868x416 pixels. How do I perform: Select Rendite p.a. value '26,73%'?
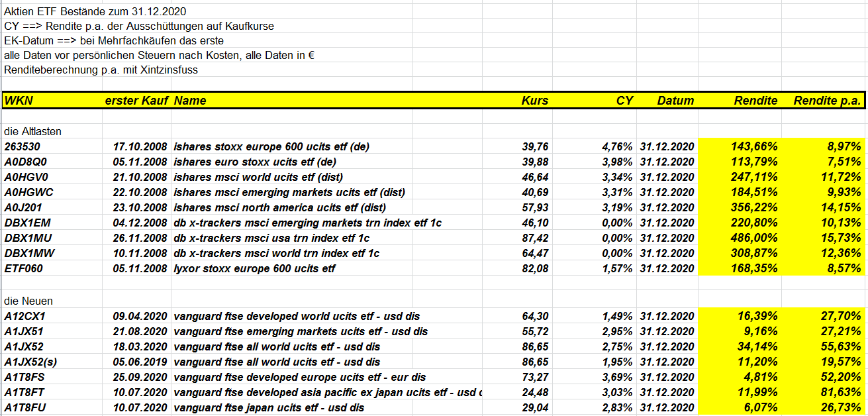[x=841, y=408]
